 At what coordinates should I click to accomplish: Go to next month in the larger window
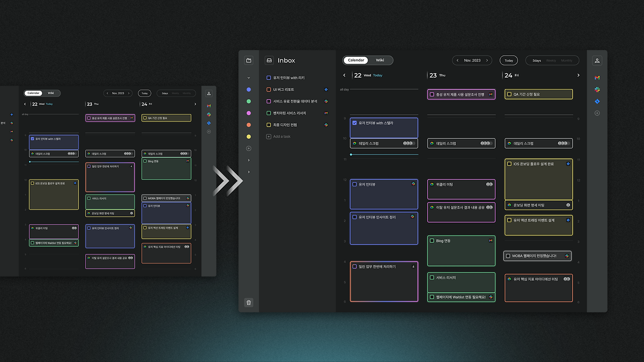(x=487, y=60)
